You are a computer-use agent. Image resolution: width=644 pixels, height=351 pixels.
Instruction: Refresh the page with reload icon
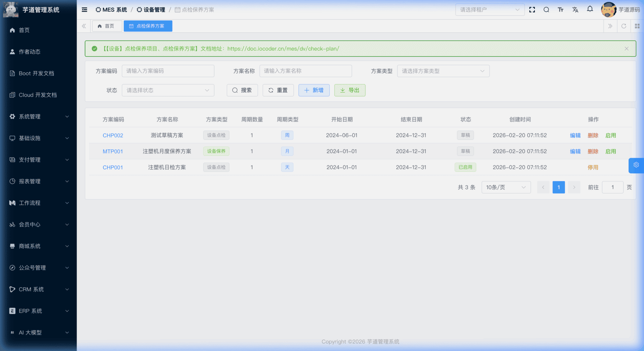[624, 26]
